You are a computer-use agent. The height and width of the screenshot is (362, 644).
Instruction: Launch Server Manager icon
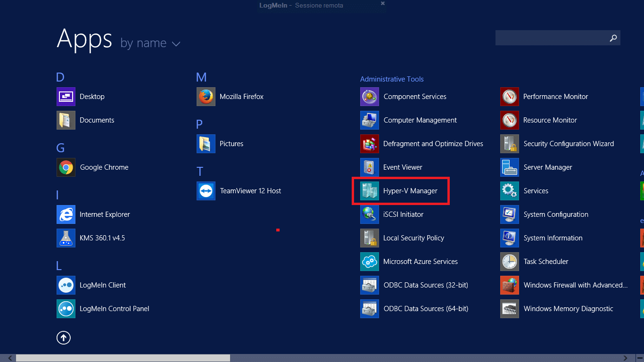pos(510,167)
